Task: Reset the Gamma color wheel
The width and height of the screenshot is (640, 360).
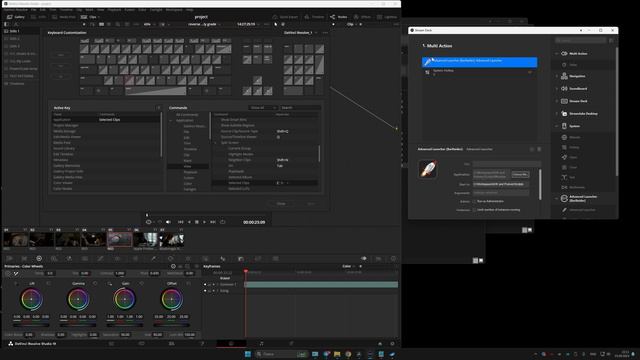Action: [95, 283]
